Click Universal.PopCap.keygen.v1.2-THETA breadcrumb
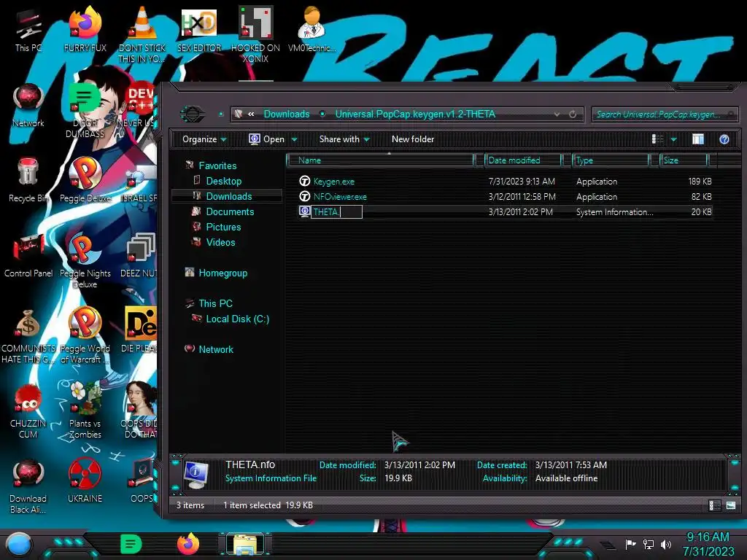 pos(415,114)
